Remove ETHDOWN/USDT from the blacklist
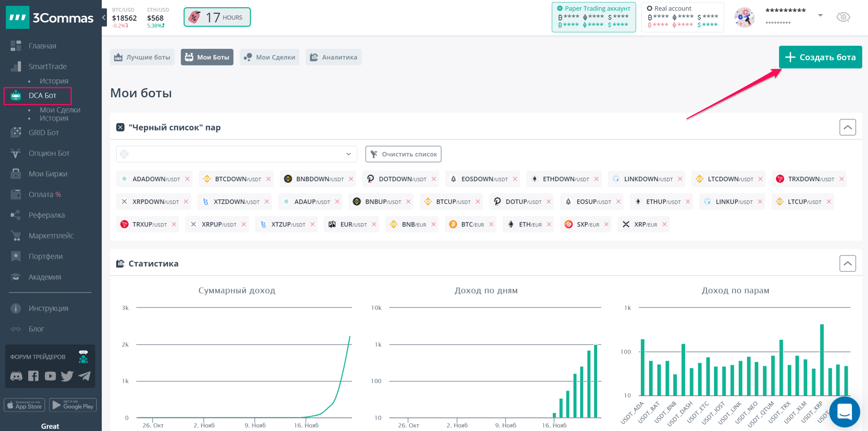The width and height of the screenshot is (868, 431). click(x=596, y=179)
